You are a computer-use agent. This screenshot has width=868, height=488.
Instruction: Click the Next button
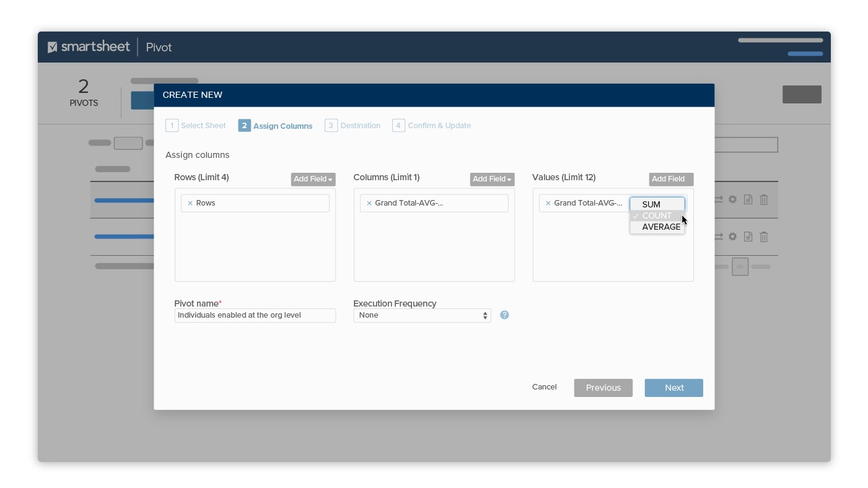[x=673, y=388]
